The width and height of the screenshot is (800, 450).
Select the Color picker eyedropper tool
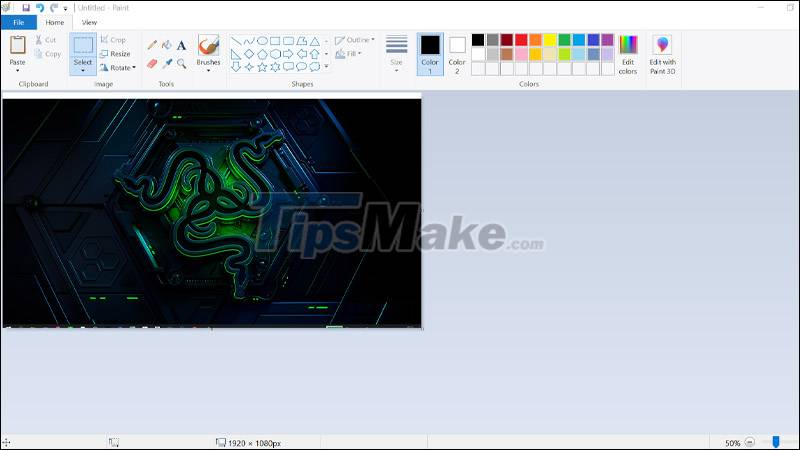(167, 64)
